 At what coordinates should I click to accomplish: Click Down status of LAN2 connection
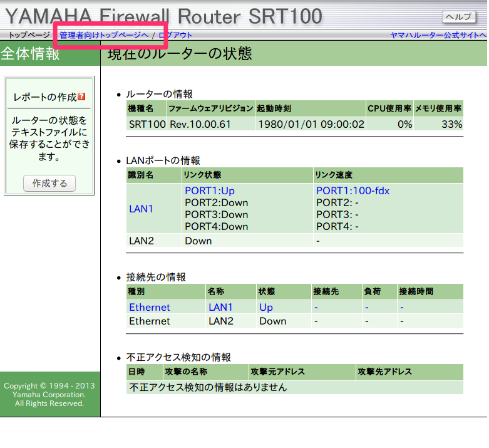272,321
